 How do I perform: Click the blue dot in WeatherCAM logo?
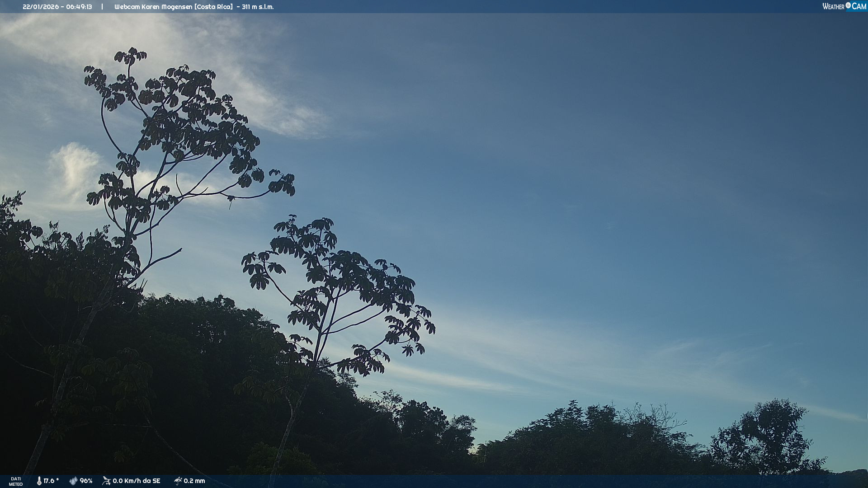pos(848,5)
